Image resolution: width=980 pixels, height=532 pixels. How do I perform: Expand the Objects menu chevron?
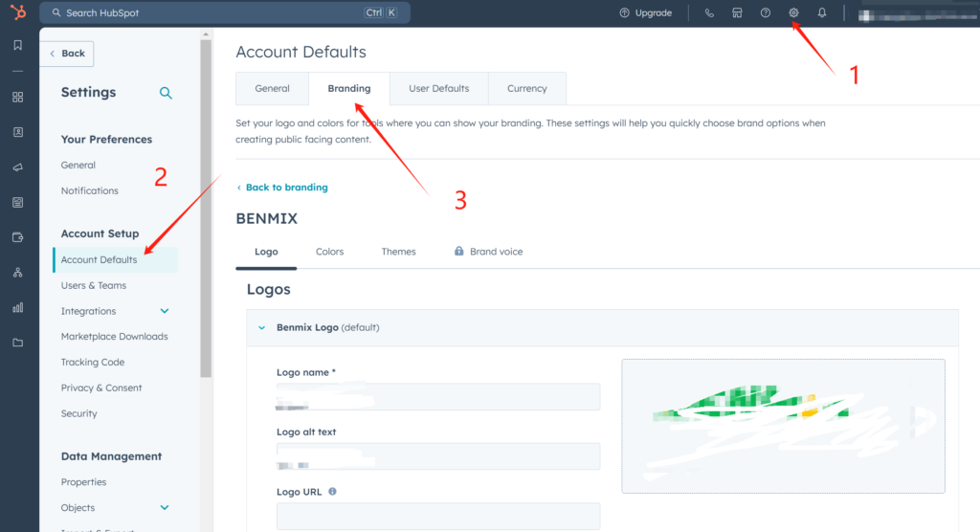[x=165, y=508]
